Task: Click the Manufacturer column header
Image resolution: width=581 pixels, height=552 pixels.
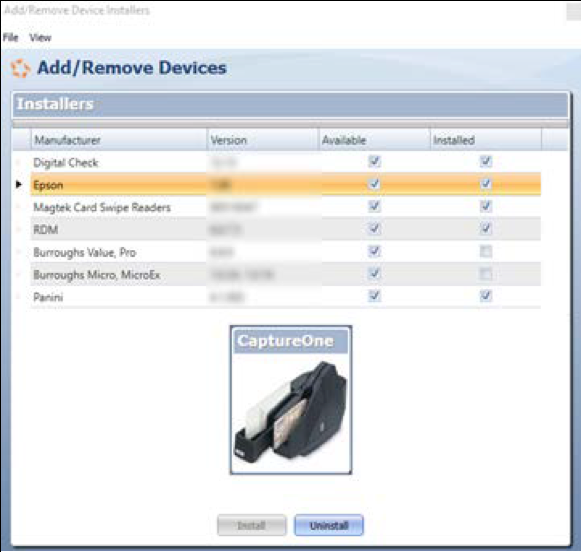Action: click(x=119, y=140)
